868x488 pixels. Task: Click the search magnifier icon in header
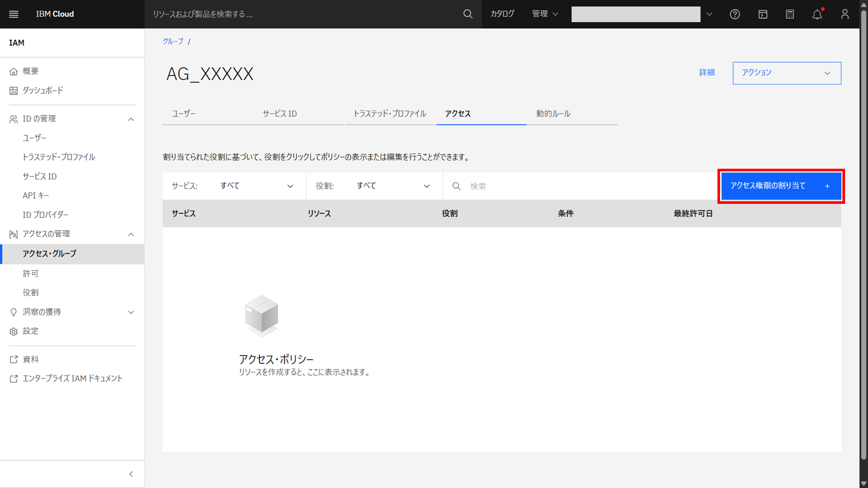(x=467, y=14)
